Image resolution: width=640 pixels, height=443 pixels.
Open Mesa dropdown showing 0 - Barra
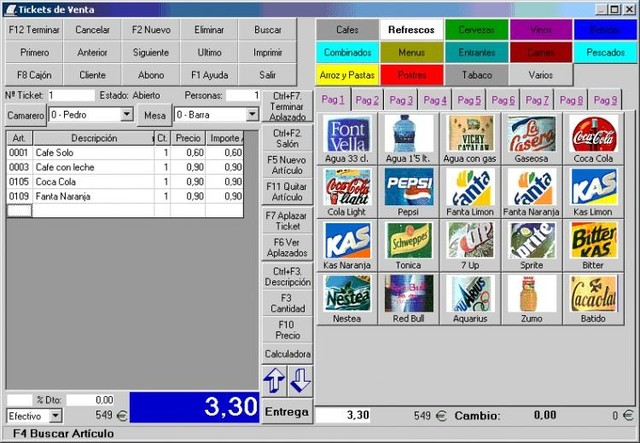pos(253,115)
